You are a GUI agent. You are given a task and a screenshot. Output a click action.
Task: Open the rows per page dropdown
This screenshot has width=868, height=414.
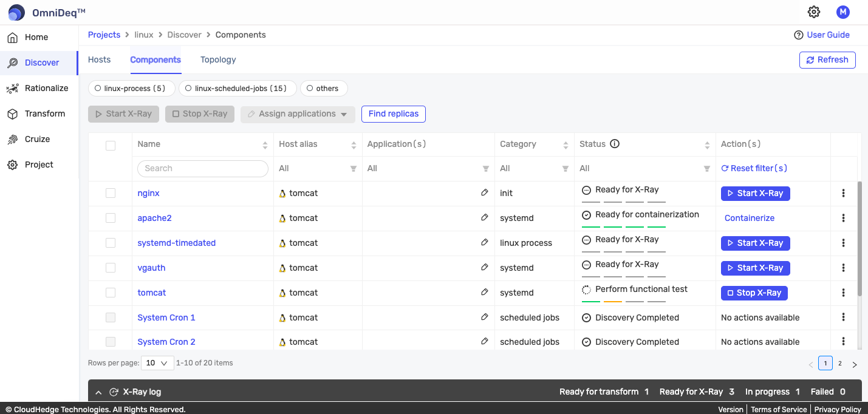(x=157, y=363)
